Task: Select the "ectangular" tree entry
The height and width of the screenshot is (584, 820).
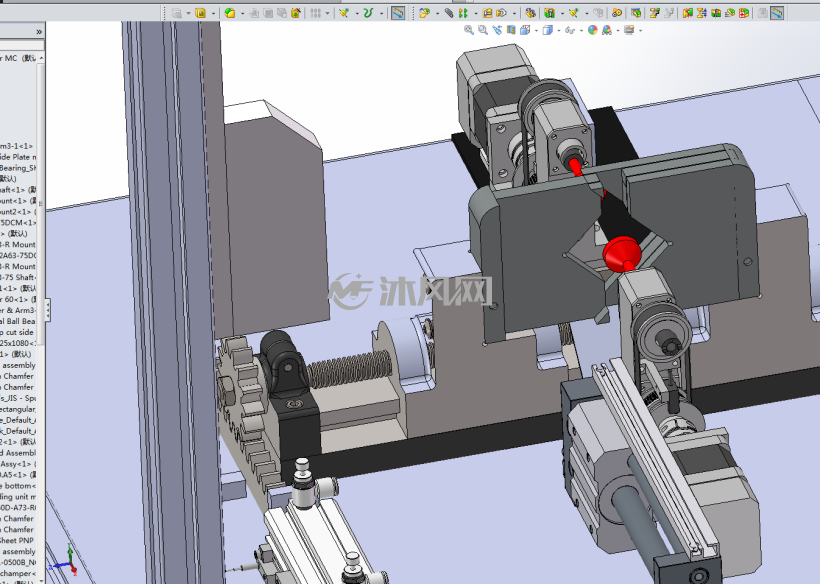Action: 18,409
